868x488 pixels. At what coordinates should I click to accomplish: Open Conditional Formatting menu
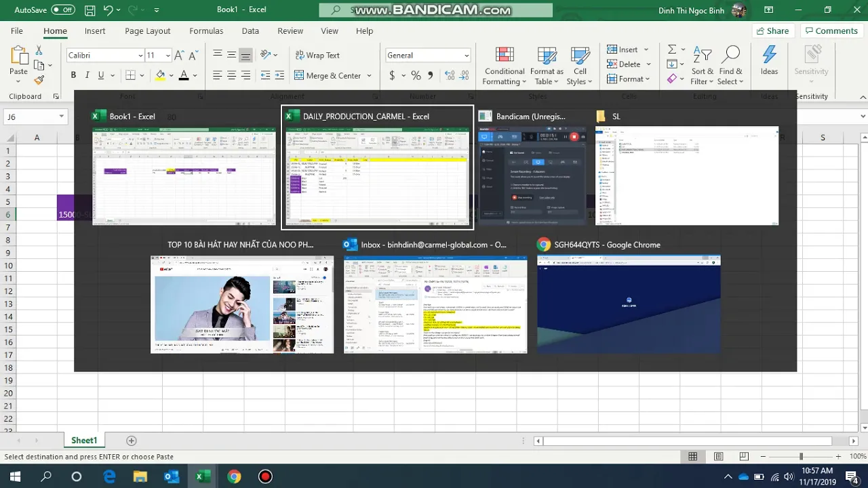[x=505, y=66]
